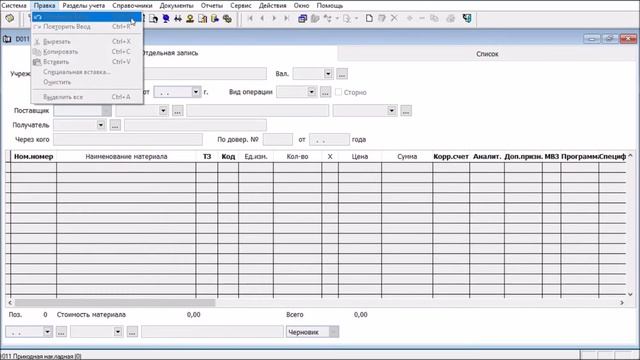Click the X delete toolbar icon
Viewport: 640px width, 360px height.
[x=394, y=18]
